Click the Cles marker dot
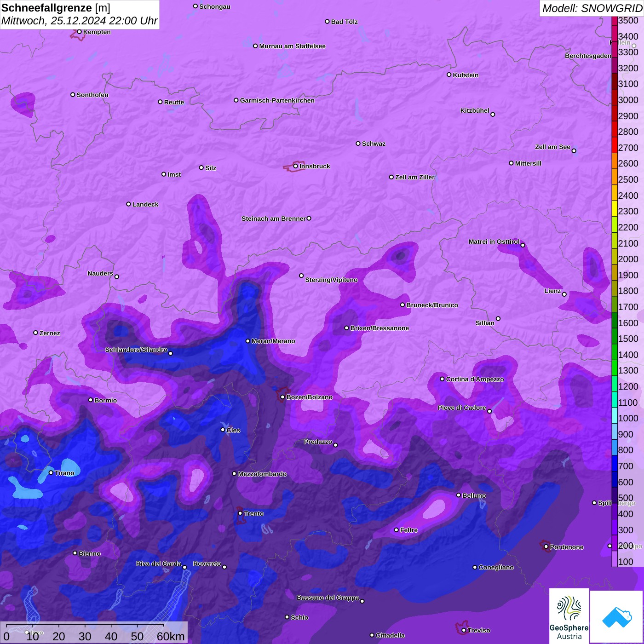Image resolution: width=644 pixels, height=644 pixels. point(223,430)
